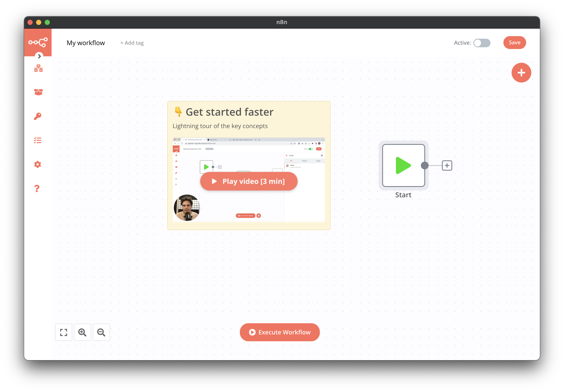Click the 'Get started faster' heading
The height and width of the screenshot is (392, 564).
tap(229, 112)
